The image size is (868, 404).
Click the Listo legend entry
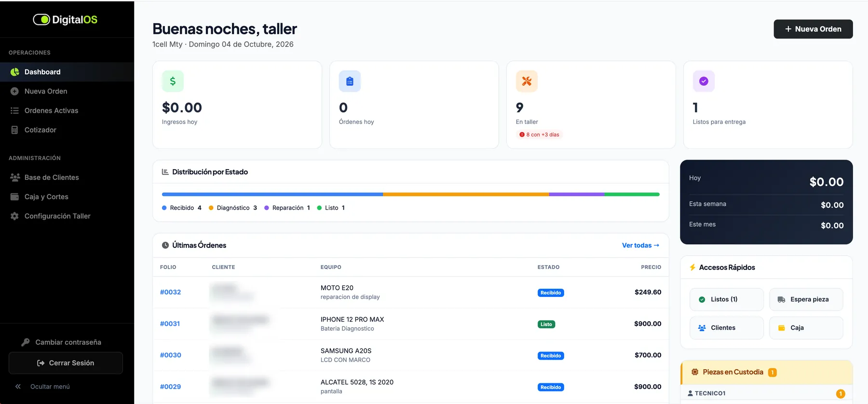tap(331, 208)
